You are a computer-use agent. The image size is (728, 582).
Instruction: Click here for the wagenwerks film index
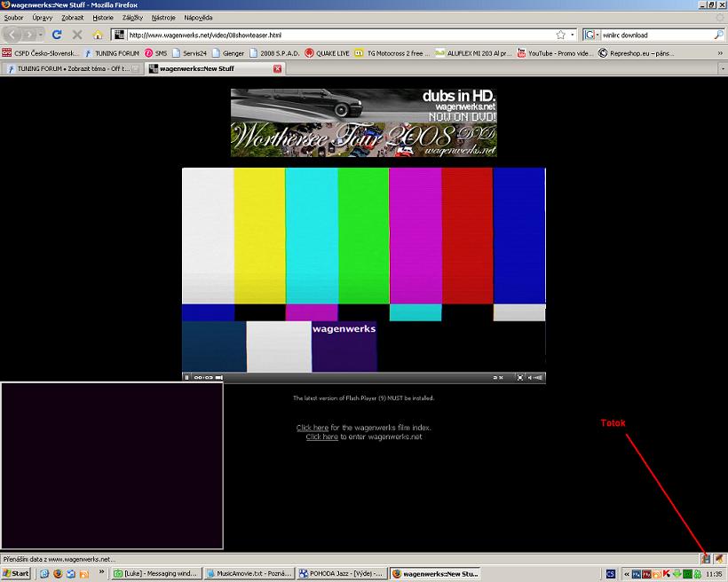point(312,428)
